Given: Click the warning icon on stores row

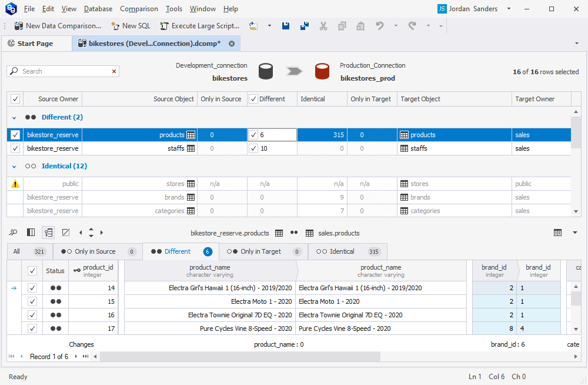Looking at the screenshot, I should [x=15, y=184].
